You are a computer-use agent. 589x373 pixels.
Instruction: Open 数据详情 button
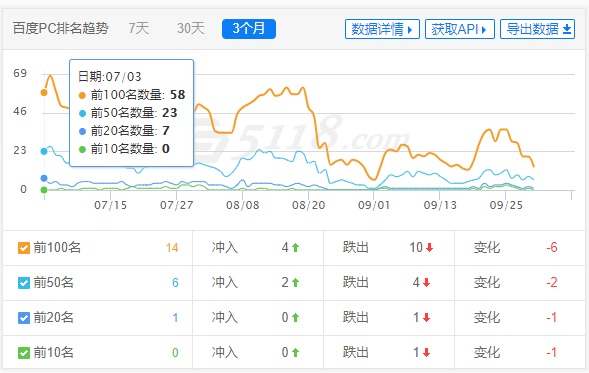[382, 29]
